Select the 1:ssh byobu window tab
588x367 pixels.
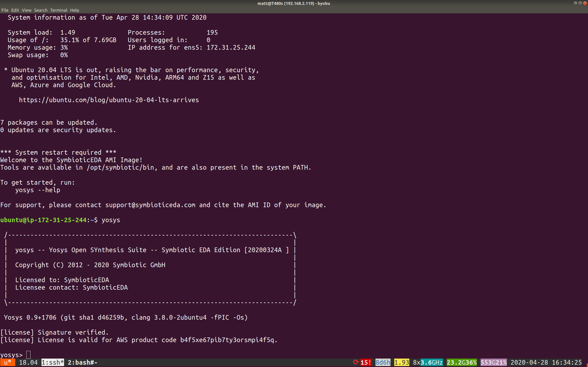53,362
